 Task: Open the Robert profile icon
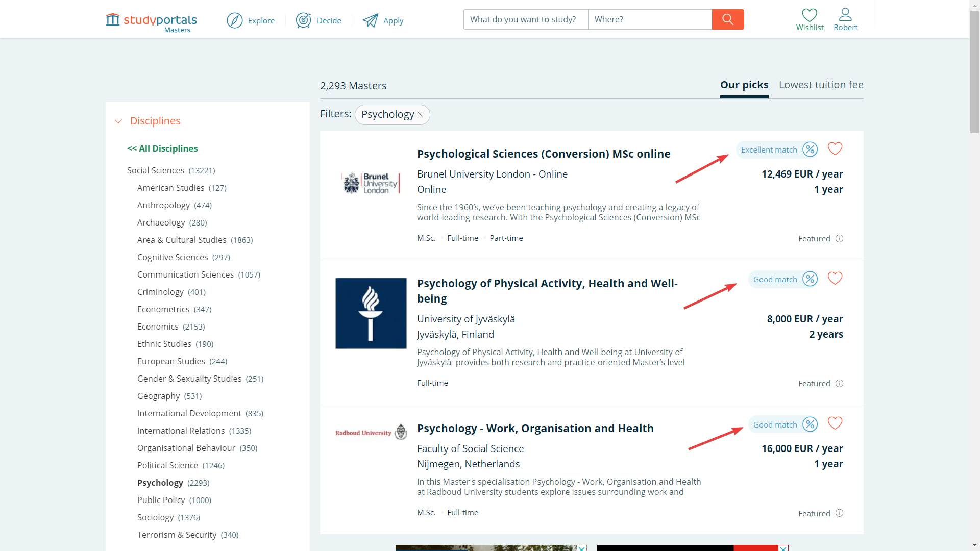[845, 14]
